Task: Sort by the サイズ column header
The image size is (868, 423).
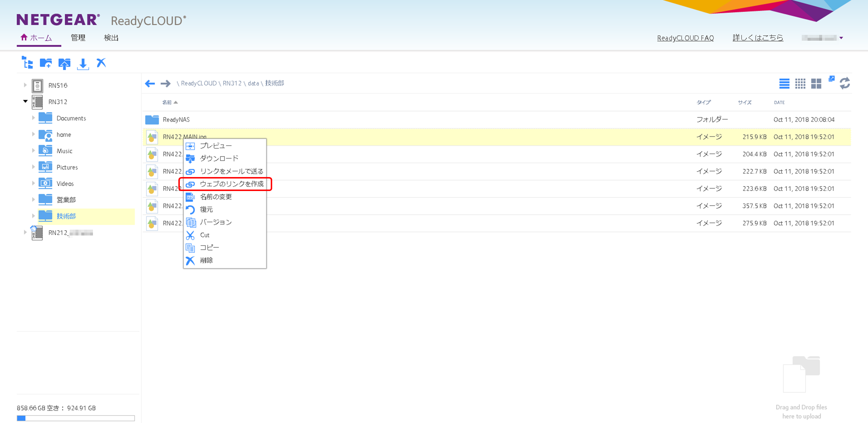Action: [744, 102]
